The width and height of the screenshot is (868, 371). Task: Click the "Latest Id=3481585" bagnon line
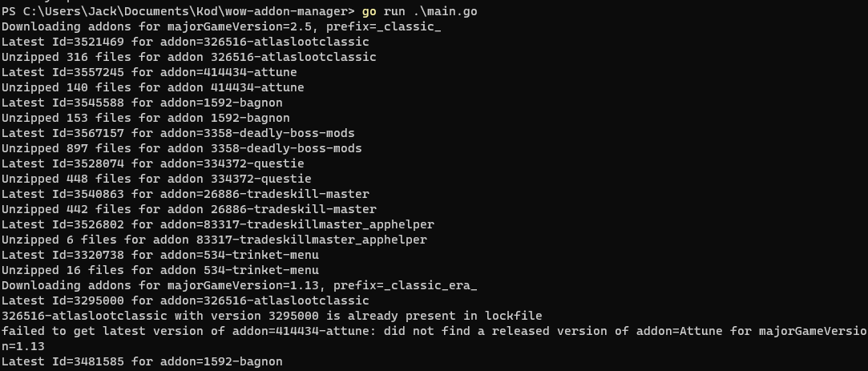[x=142, y=361]
